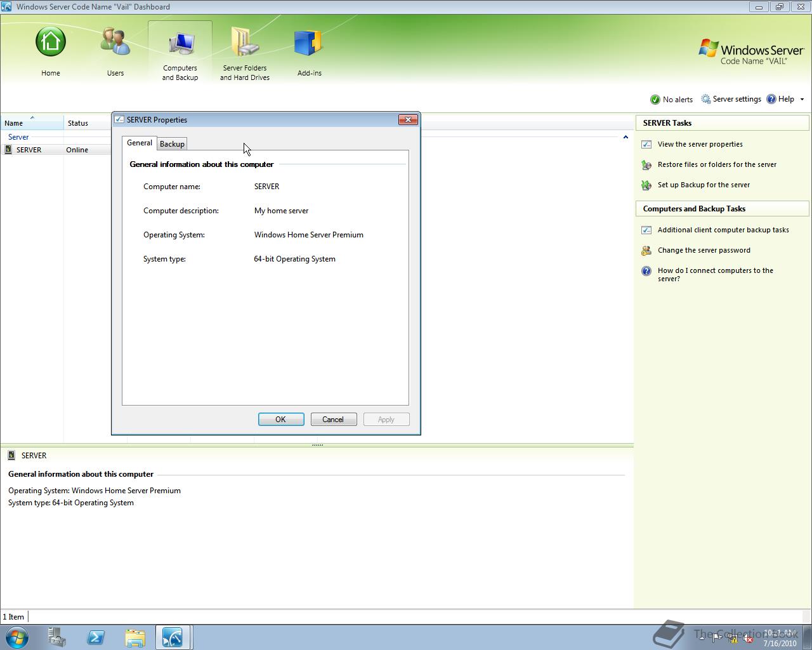This screenshot has height=650, width=812.
Task: Open the Windows Start button
Action: 16,637
